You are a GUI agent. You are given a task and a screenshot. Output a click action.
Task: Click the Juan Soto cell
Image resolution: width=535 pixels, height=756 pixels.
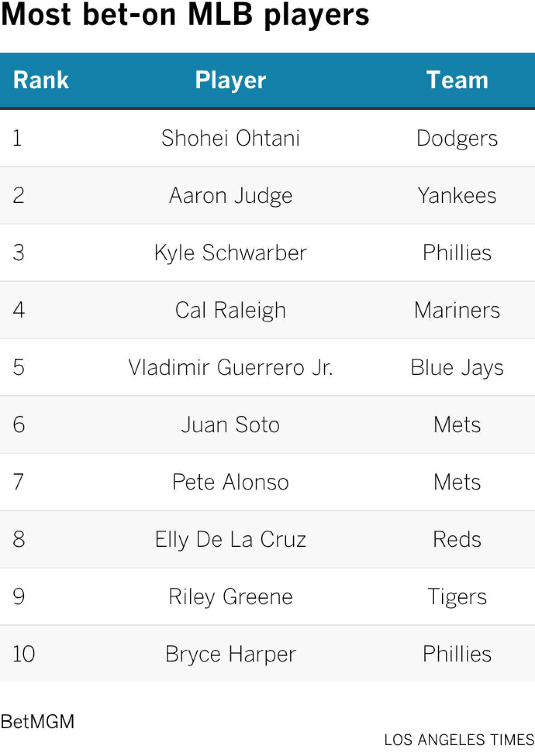pyautogui.click(x=230, y=425)
